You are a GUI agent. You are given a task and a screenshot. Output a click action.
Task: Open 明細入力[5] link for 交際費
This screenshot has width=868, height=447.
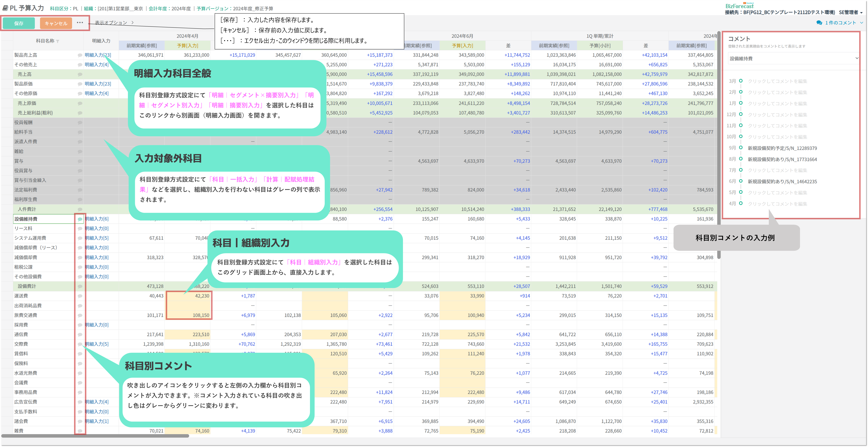point(97,344)
